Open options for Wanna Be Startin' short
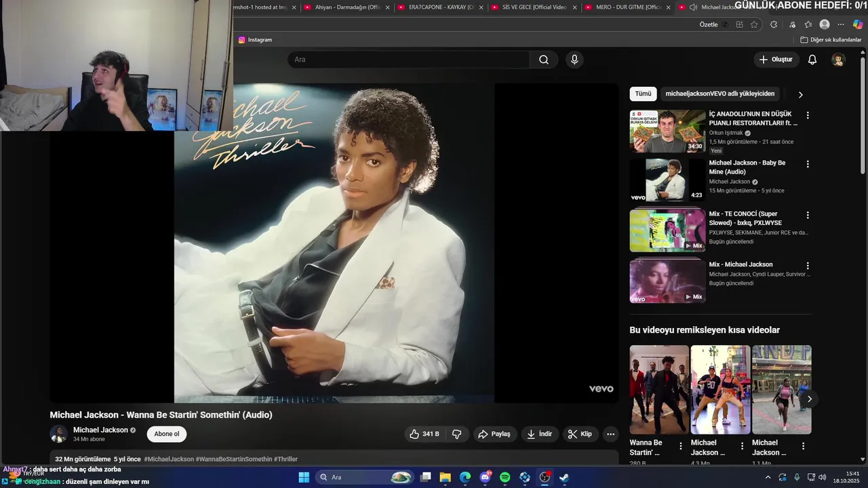Image resolution: width=868 pixels, height=488 pixels. 681,446
